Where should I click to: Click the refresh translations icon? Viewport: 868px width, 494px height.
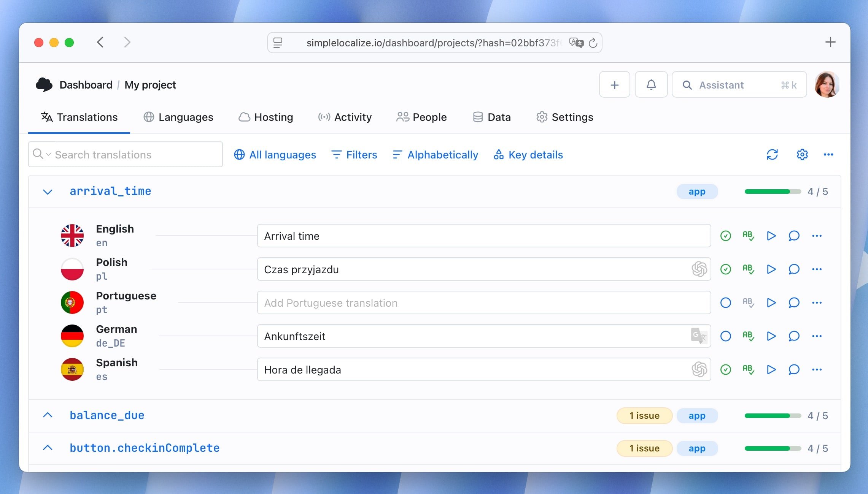(x=772, y=155)
